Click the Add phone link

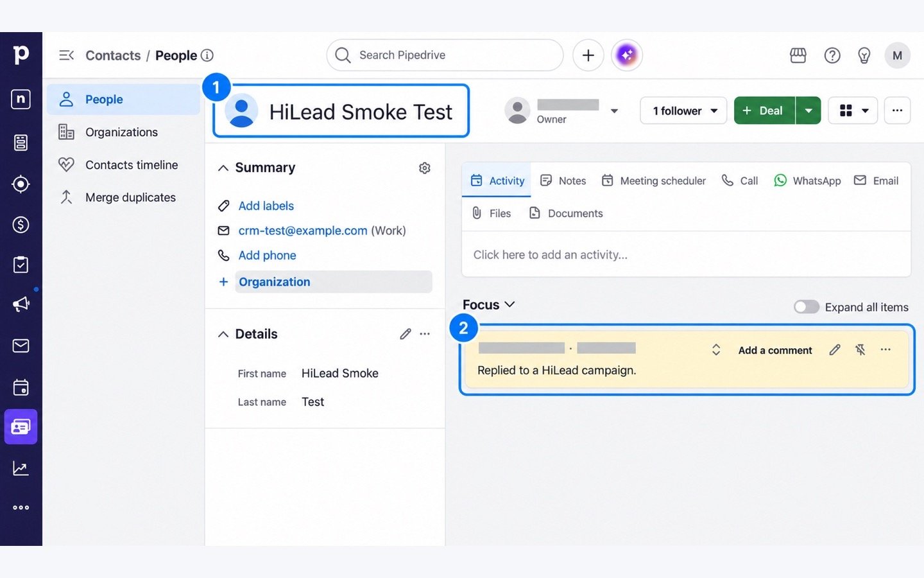coord(268,256)
